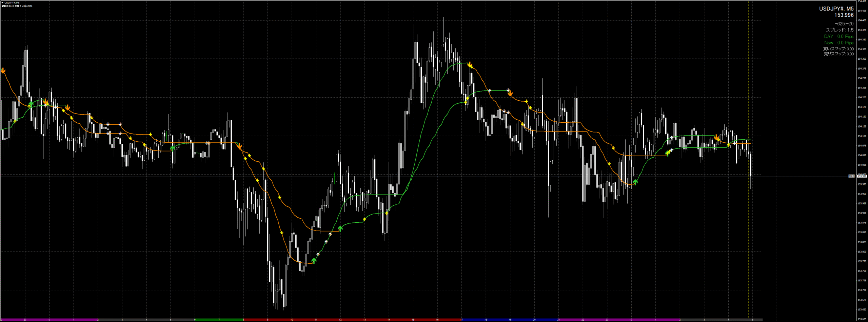
Task: Click the large USDJPY#, M5 symbol label
Action: click(836, 9)
